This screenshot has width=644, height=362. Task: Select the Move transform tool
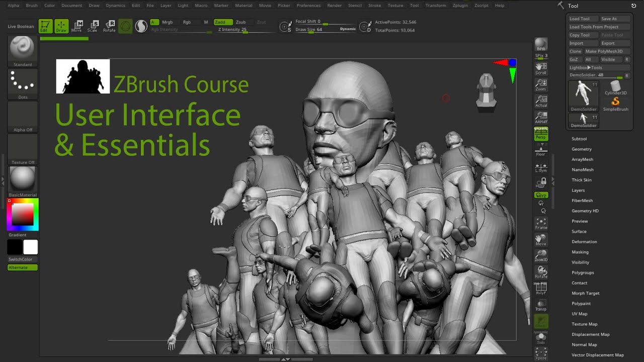click(x=76, y=26)
